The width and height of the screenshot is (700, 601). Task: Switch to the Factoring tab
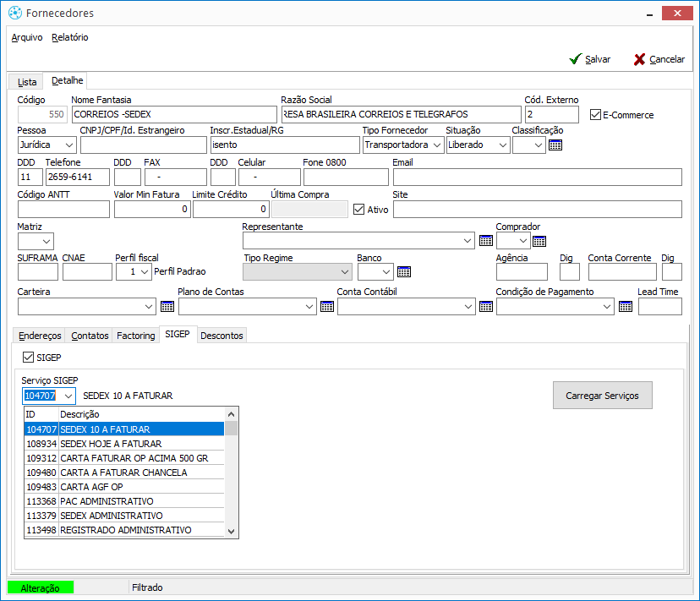136,336
